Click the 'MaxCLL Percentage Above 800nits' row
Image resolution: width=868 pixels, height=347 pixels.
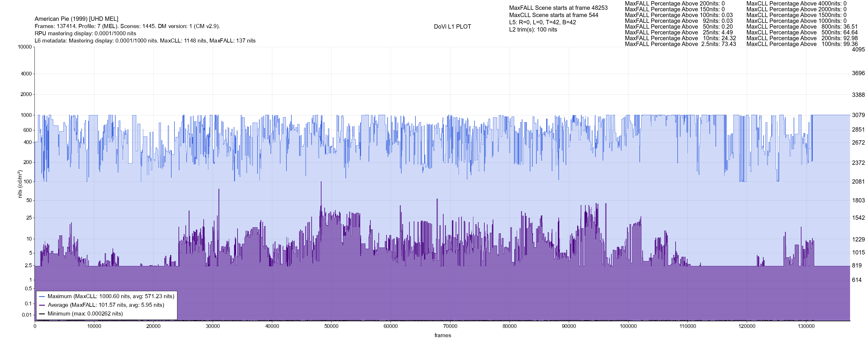[802, 27]
